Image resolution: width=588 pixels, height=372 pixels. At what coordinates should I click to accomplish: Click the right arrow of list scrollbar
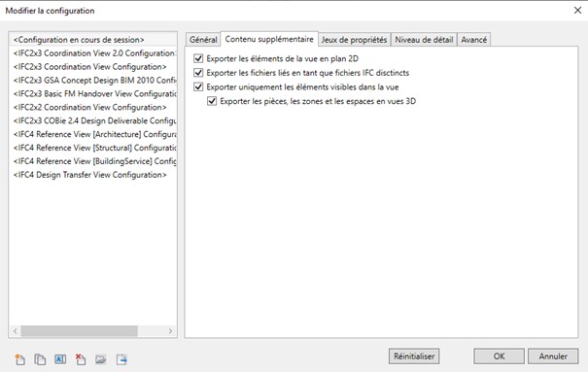click(x=171, y=331)
